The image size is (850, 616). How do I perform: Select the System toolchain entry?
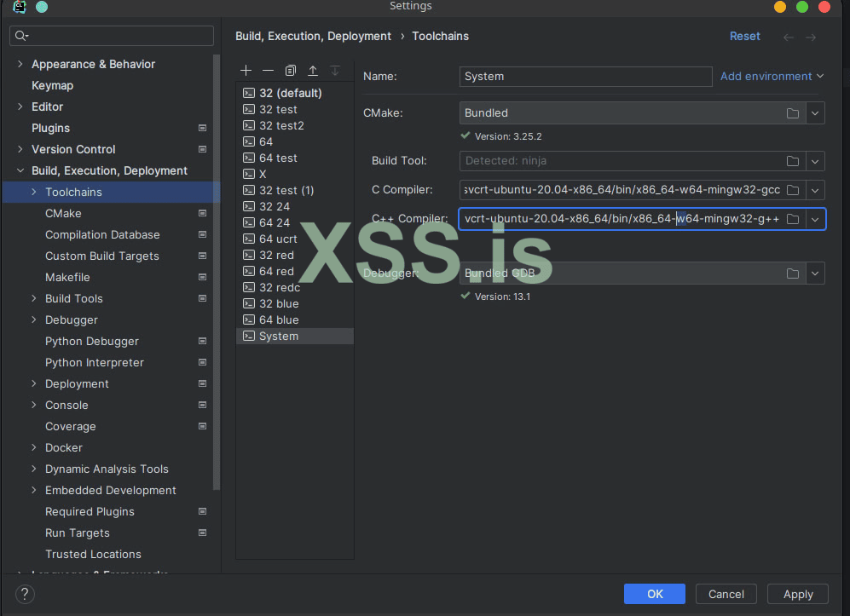[295, 336]
